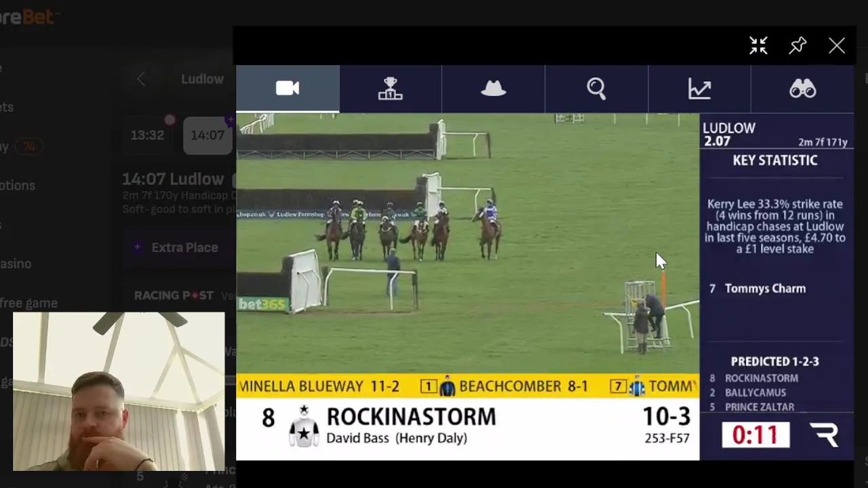
Task: Switch to the podium results tab
Action: [x=391, y=89]
